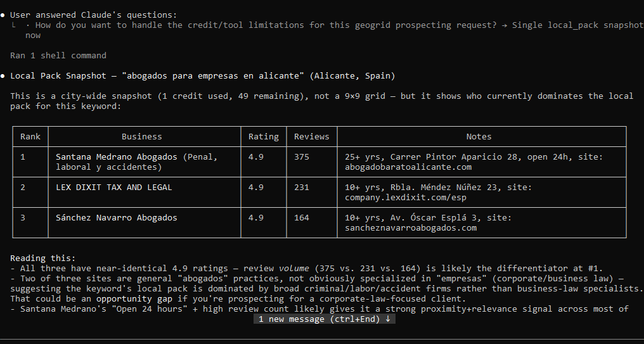
Task: Open the abogadobaratoalicante.com site link
Action: [408, 167]
